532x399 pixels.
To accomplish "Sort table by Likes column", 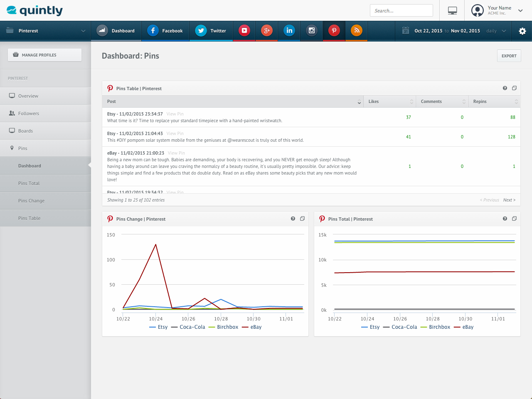I will click(x=389, y=101).
